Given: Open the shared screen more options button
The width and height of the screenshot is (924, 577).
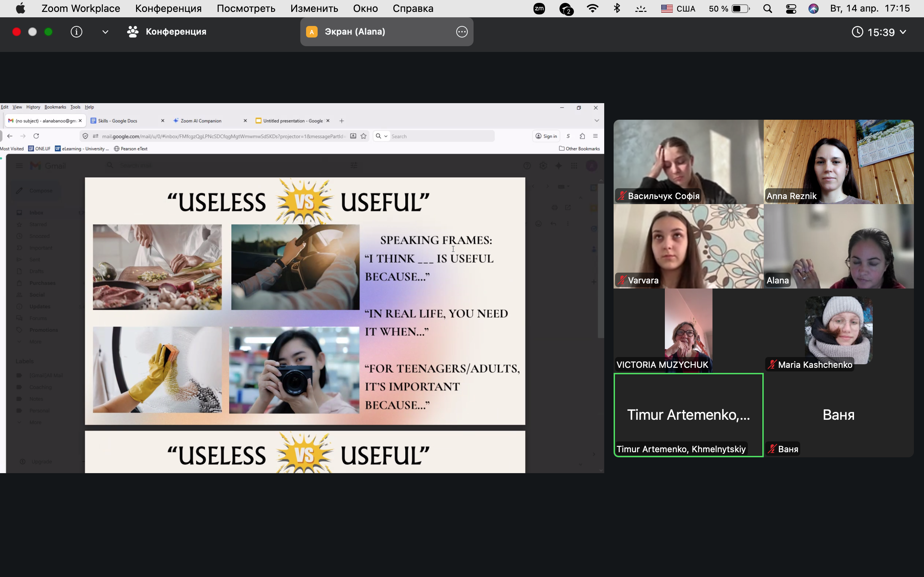Looking at the screenshot, I should coord(462,32).
